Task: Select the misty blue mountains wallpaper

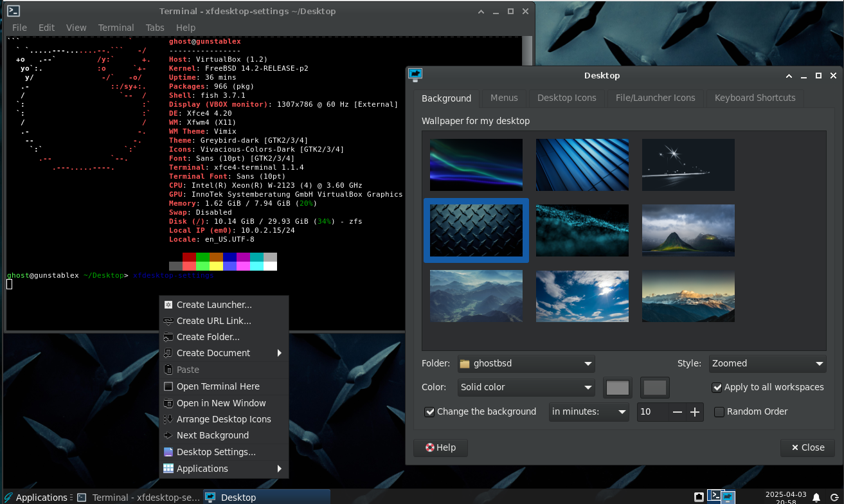Action: 476,296
